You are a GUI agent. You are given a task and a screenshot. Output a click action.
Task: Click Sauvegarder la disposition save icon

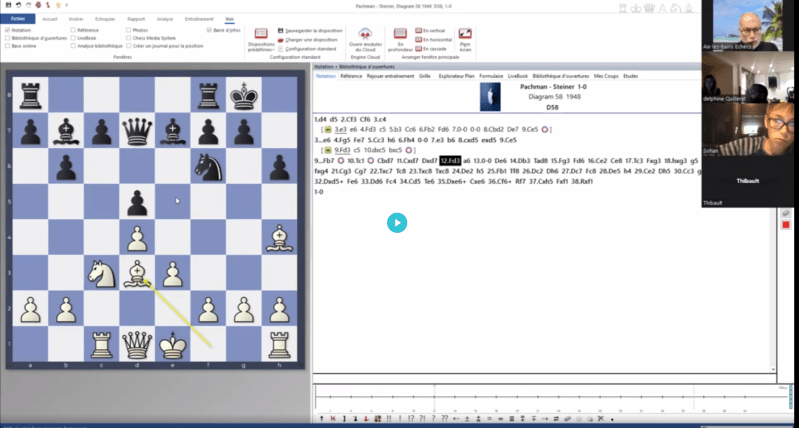[282, 31]
